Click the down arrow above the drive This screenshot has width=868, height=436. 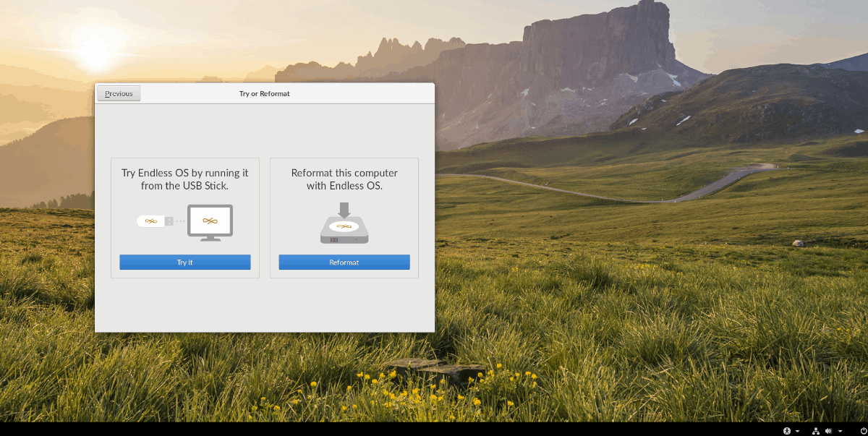pos(344,210)
